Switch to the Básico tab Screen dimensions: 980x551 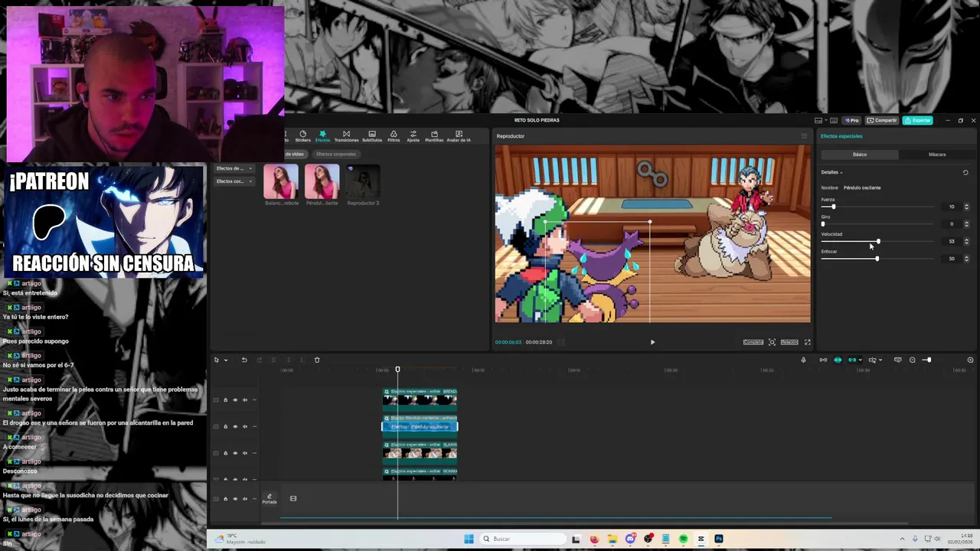click(x=860, y=155)
